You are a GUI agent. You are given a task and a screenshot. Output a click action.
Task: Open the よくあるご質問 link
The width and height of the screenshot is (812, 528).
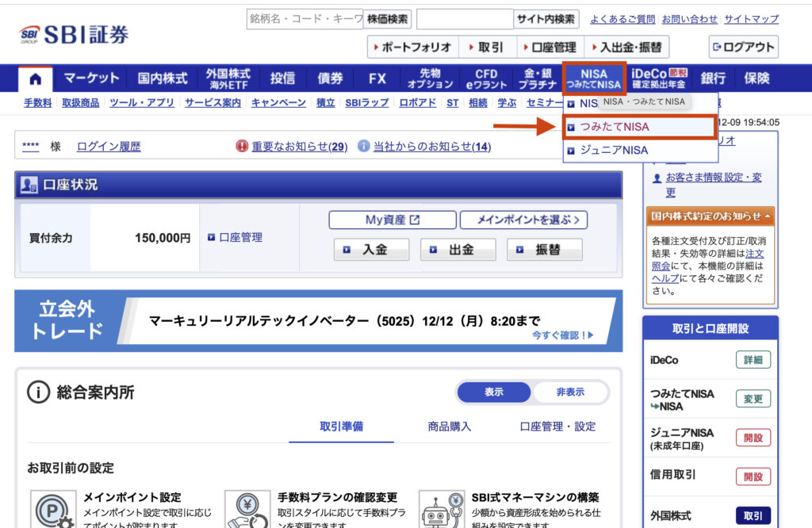click(622, 19)
